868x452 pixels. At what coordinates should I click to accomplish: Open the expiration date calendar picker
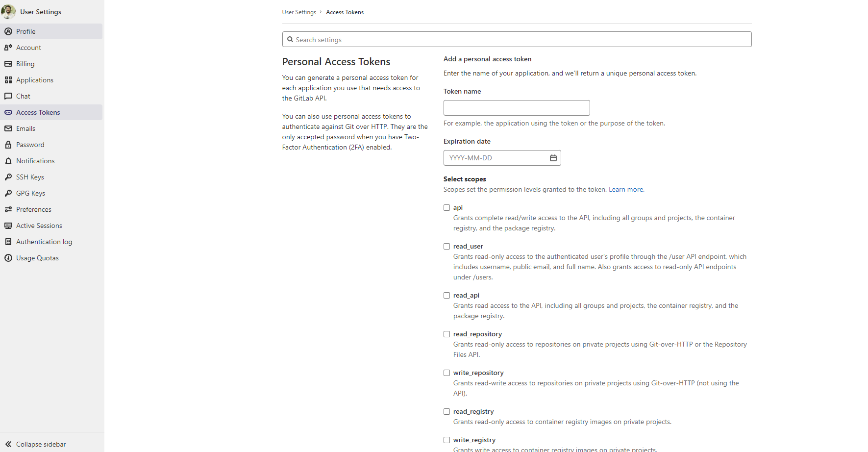[x=553, y=158]
